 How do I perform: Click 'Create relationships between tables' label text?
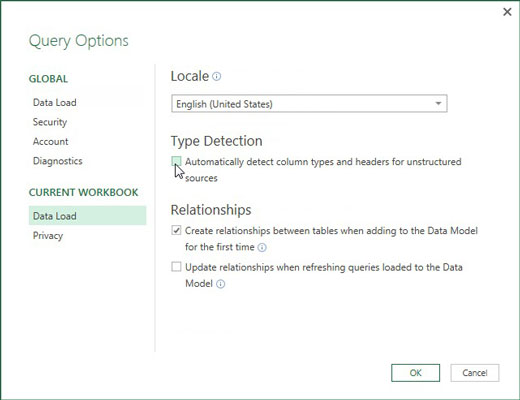point(331,239)
